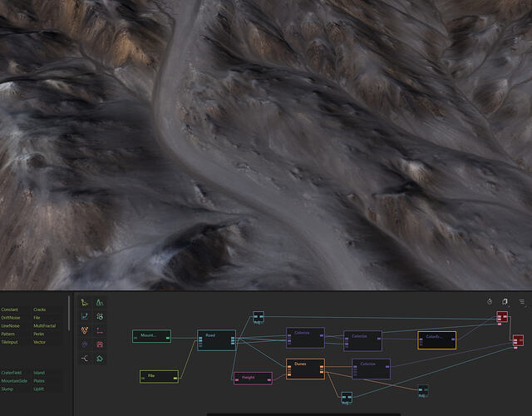This screenshot has width=532, height=416.
Task: Select the green rotated square icon
Action: 100,359
